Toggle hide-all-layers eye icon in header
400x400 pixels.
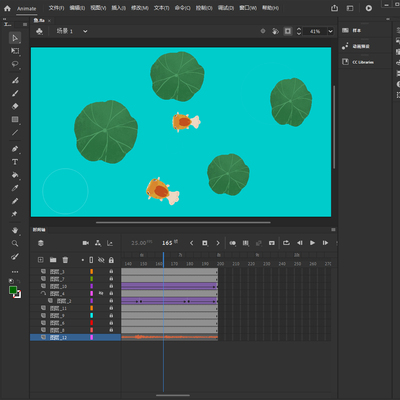(101, 260)
